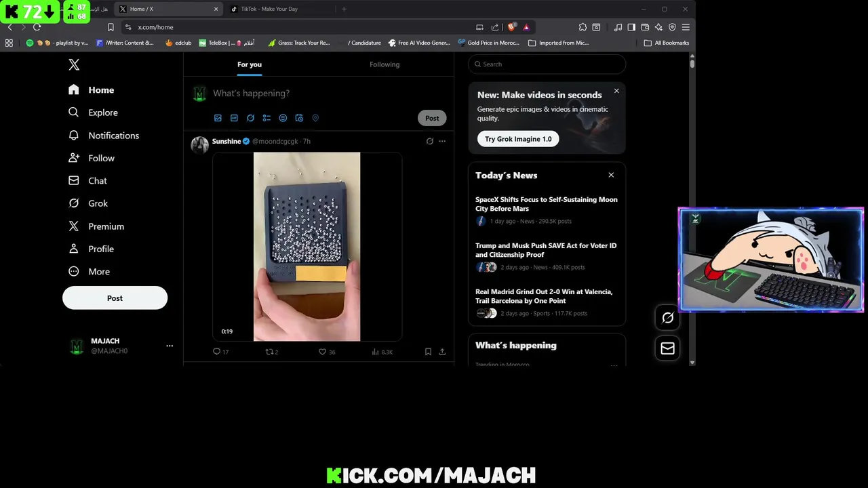The image size is (868, 488).
Task: Repost Sunshine's post
Action: pyautogui.click(x=271, y=352)
